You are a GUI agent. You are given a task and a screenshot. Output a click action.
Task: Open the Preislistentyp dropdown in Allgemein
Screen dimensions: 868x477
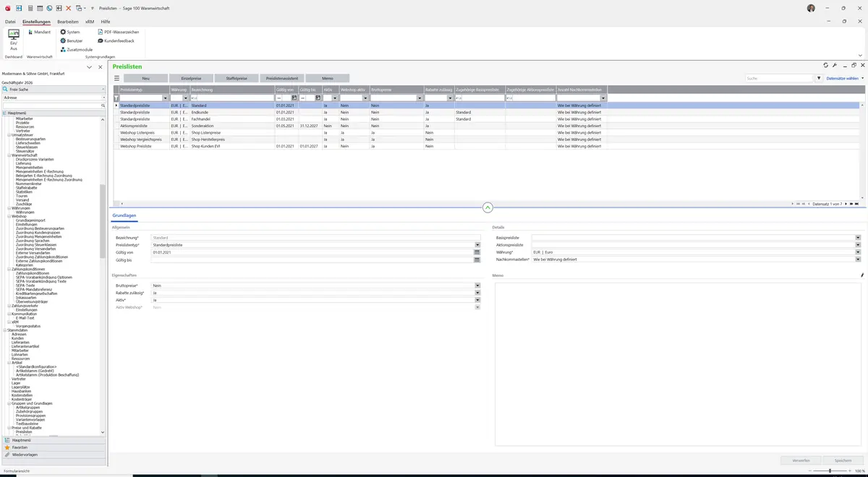click(477, 245)
